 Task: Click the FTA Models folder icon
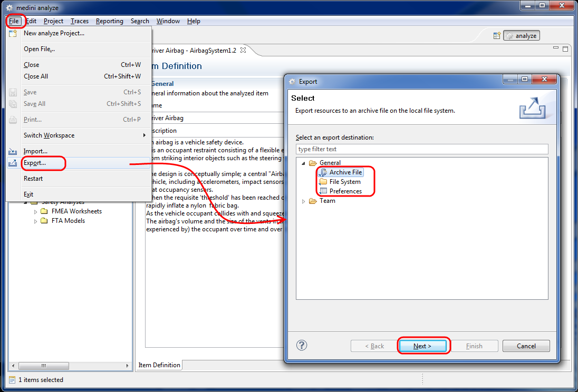click(x=44, y=221)
